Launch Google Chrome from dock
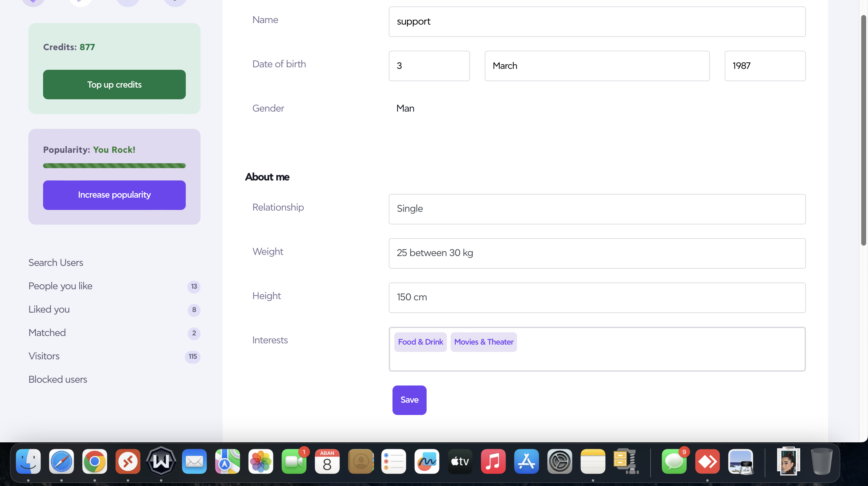Screen dimensions: 868x486 94,461
